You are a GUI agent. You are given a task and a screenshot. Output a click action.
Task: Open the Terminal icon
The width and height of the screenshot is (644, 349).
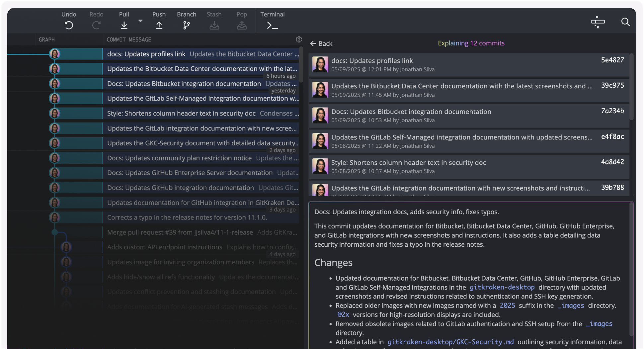272,26
